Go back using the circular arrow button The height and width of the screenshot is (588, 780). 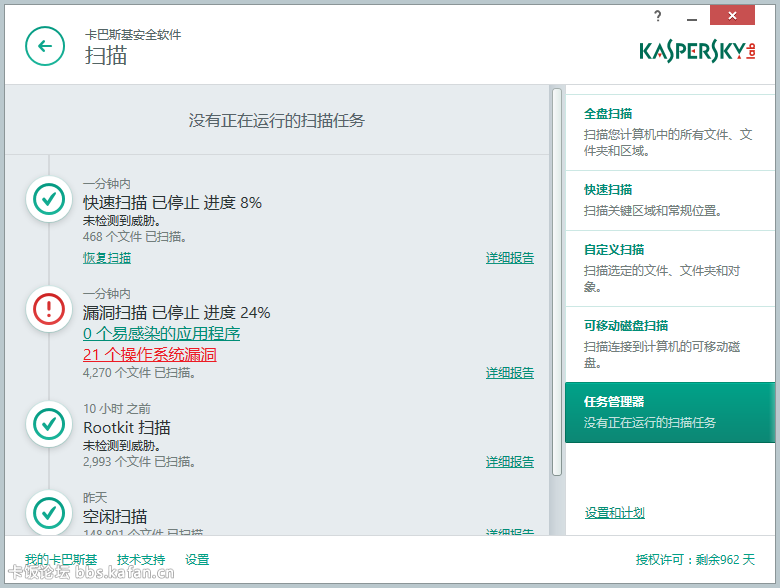[x=45, y=46]
